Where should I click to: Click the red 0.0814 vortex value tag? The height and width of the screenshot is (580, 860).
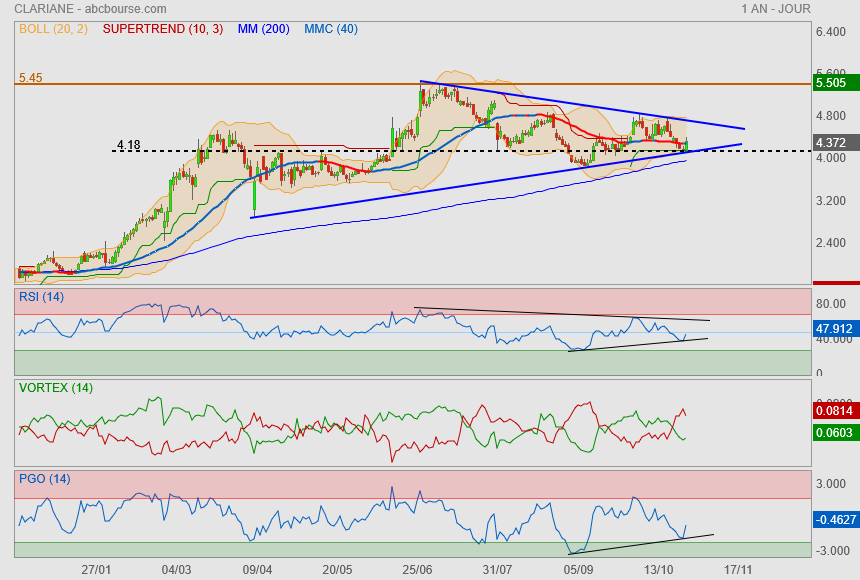click(x=833, y=409)
